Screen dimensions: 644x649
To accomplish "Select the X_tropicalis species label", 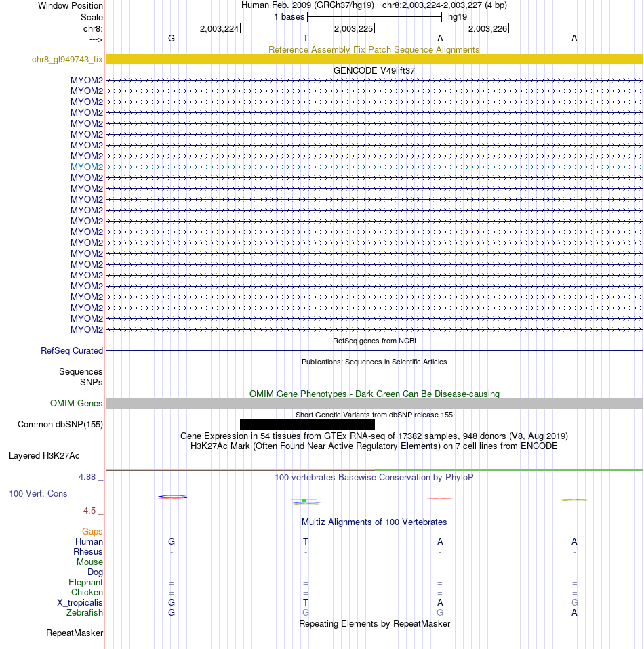I will pyautogui.click(x=79, y=602).
